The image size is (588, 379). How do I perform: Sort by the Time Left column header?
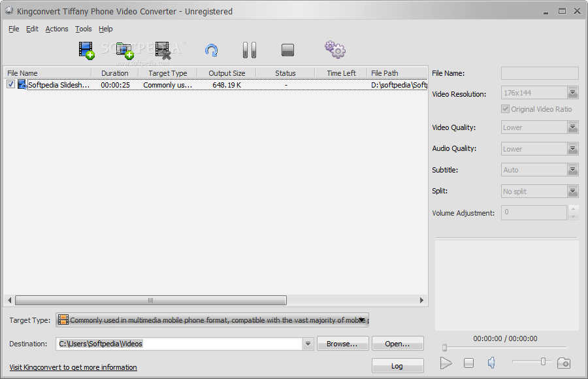(x=341, y=73)
